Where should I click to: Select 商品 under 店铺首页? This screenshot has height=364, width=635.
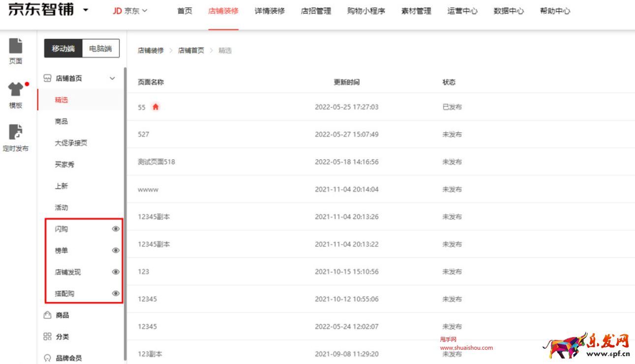coord(61,121)
